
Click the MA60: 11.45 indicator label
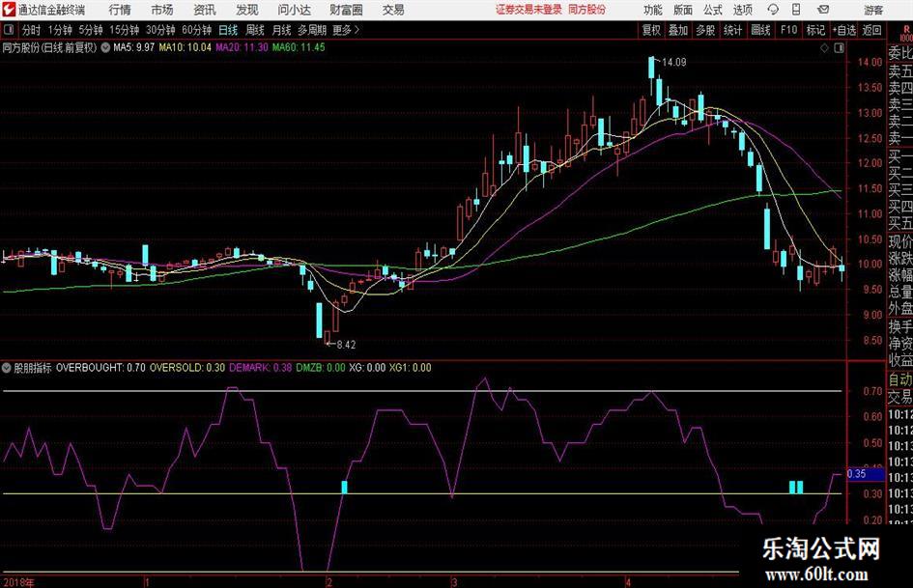pos(299,47)
